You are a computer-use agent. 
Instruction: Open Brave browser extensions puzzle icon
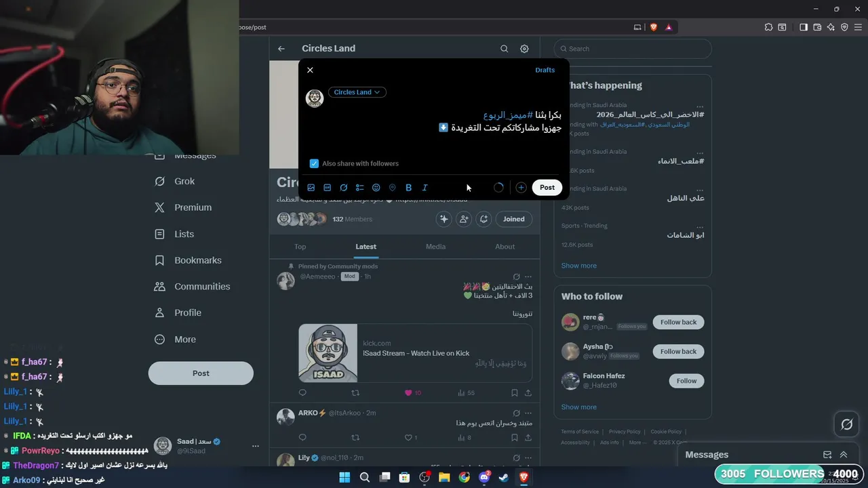click(x=768, y=27)
